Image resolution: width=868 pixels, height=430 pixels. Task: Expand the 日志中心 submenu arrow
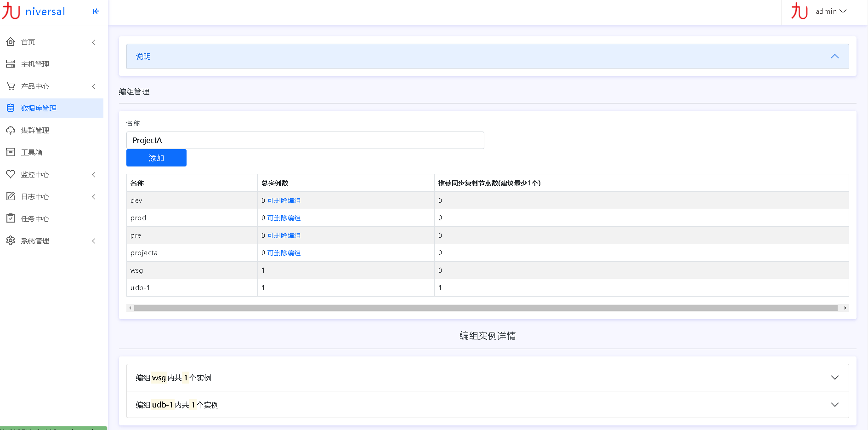94,197
